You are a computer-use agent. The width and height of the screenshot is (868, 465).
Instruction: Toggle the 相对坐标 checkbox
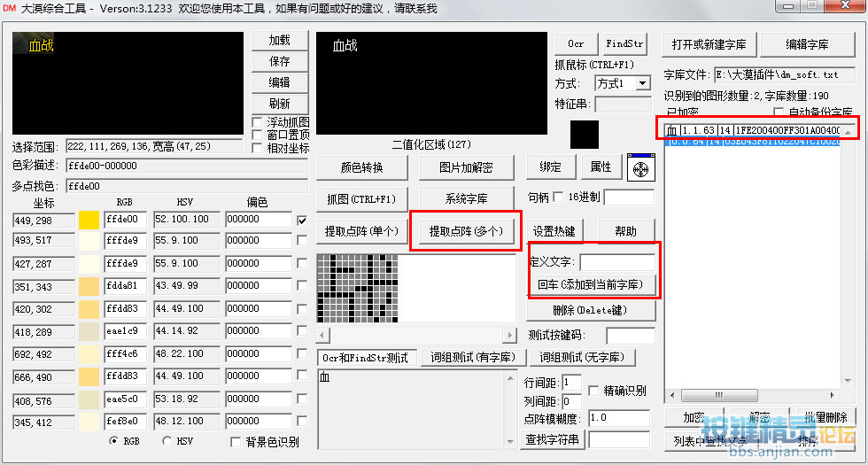pyautogui.click(x=257, y=148)
